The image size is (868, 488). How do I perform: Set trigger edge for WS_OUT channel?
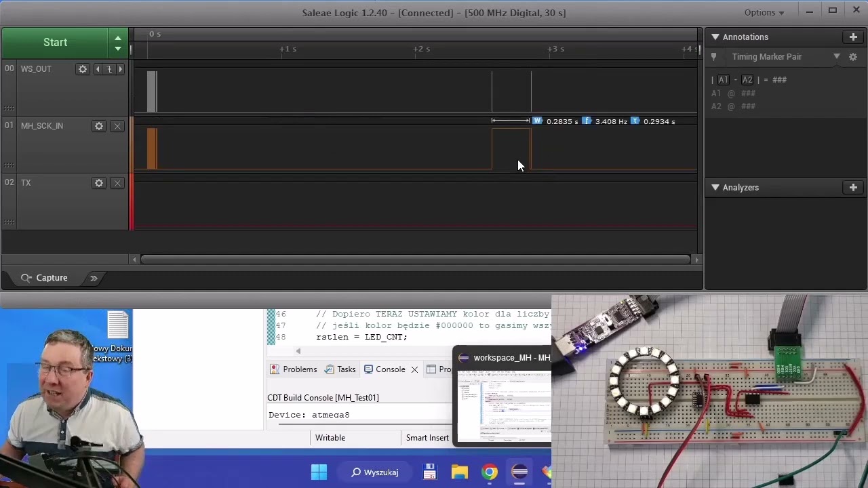108,69
